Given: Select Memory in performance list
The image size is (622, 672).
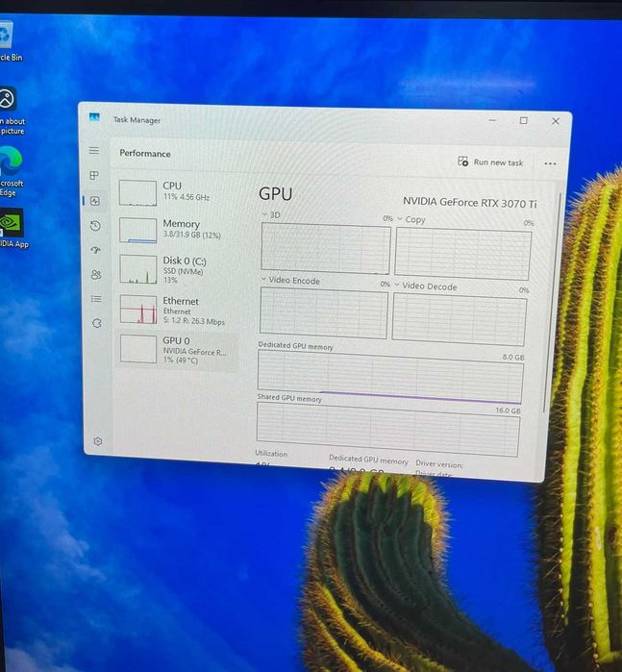Looking at the screenshot, I should coord(176,230).
